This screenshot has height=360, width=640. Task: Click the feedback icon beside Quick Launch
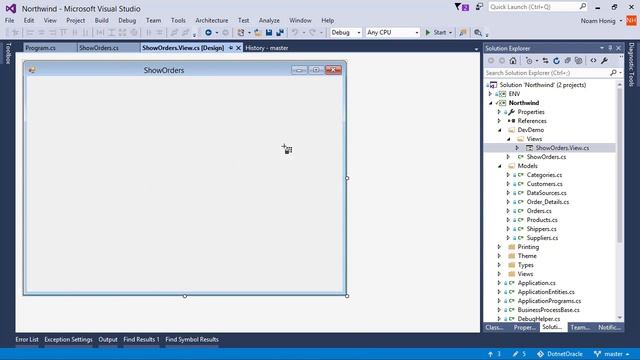tap(479, 7)
